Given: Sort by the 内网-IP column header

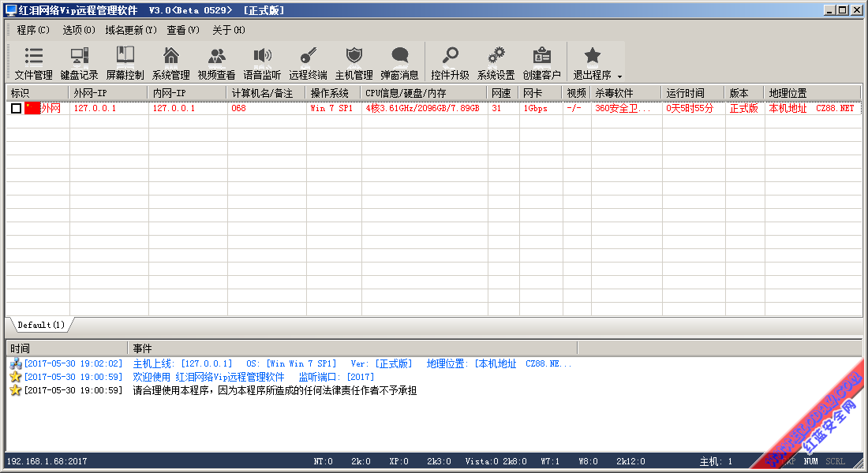Looking at the screenshot, I should coord(188,93).
